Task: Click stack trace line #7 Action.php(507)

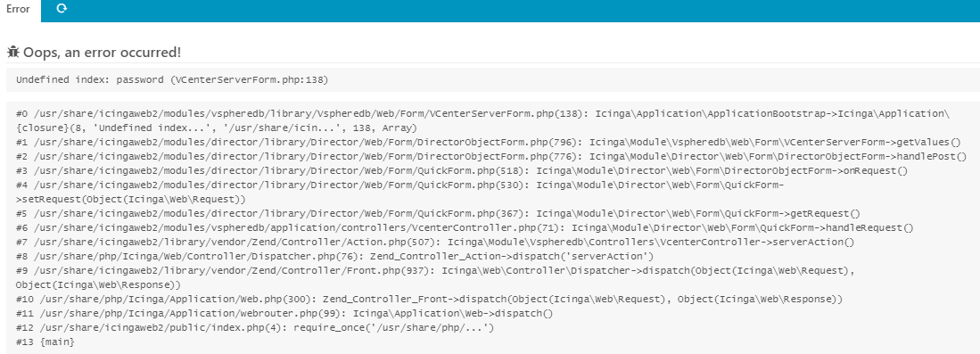Action: point(435,243)
